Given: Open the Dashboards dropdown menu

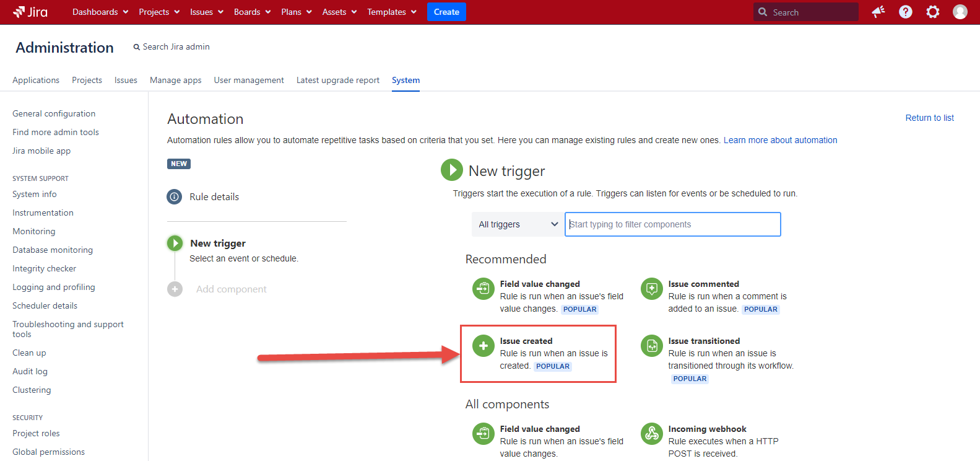Looking at the screenshot, I should pyautogui.click(x=100, y=12).
